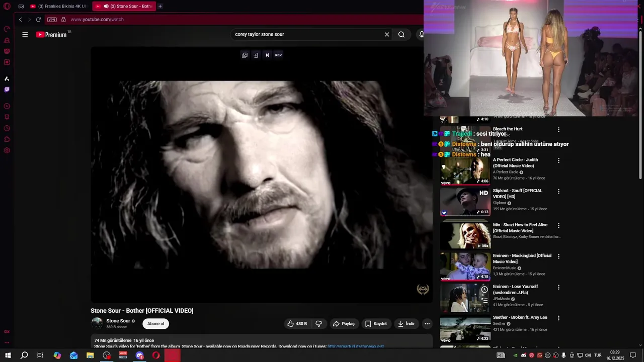
Task: Open the Opera GX main menu logo
Action: [7, 7]
